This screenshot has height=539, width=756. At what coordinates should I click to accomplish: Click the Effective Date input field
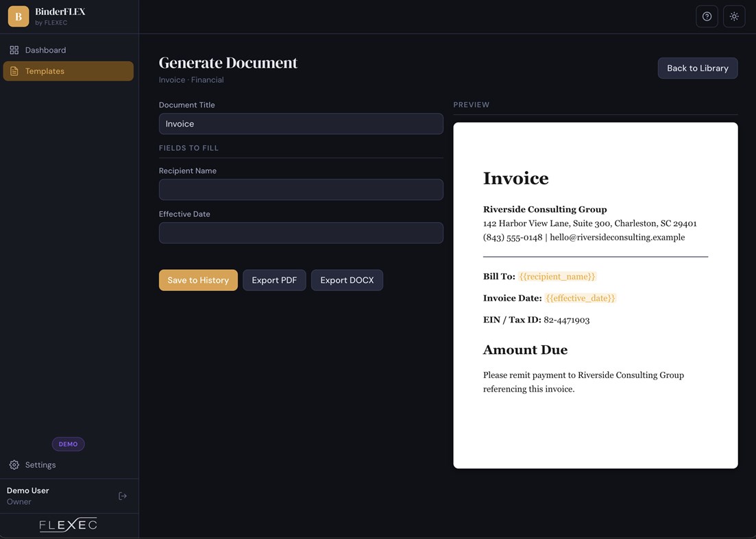pos(301,233)
